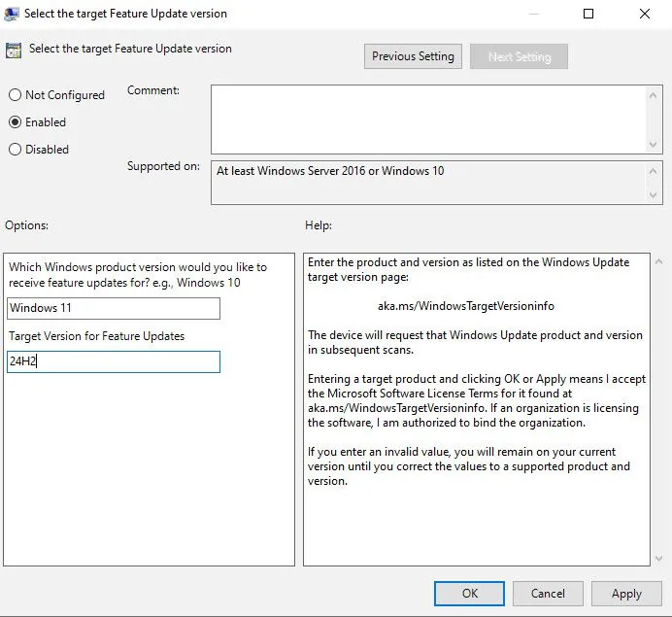
Task: Cancel the policy changes
Action: click(548, 593)
